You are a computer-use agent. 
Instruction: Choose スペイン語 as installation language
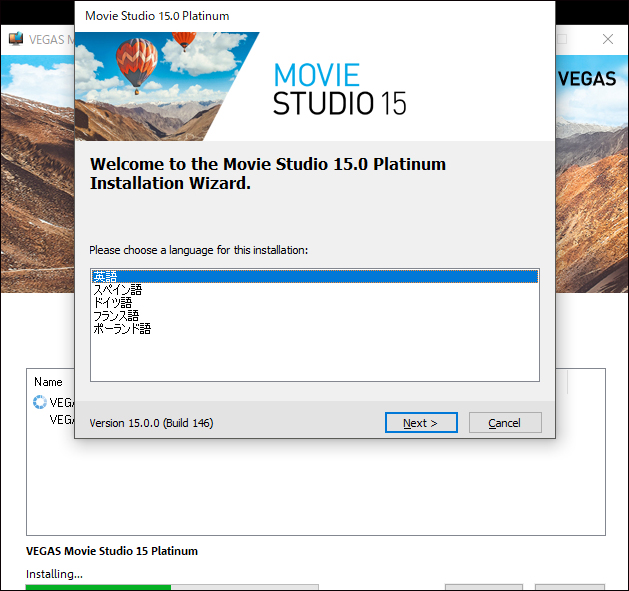point(118,290)
